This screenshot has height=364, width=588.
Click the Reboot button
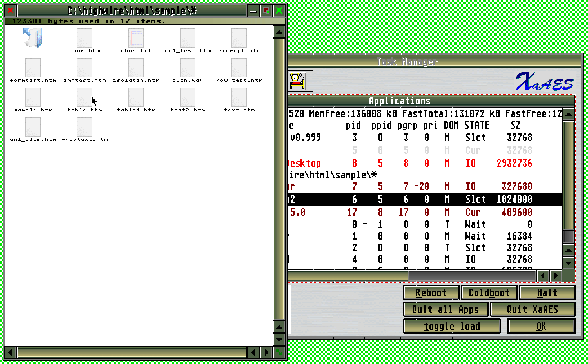(x=431, y=292)
